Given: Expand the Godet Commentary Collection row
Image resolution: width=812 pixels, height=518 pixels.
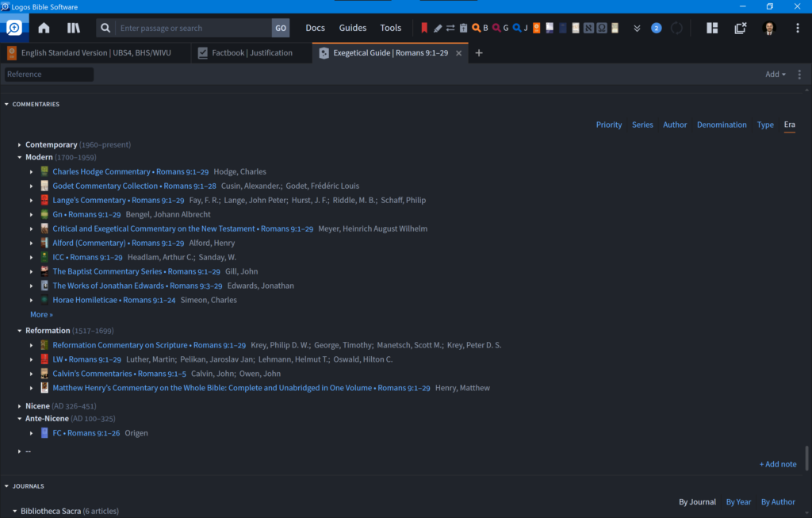Looking at the screenshot, I should pos(31,186).
